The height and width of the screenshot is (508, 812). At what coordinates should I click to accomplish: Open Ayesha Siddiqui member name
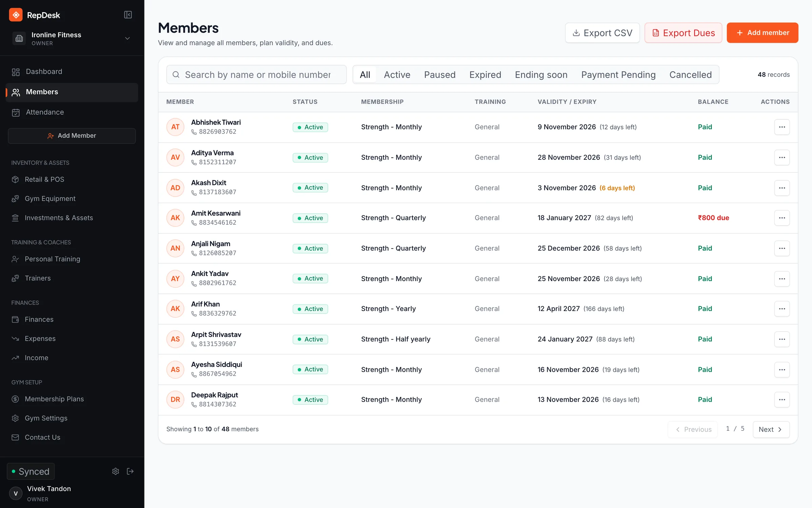[x=217, y=365]
